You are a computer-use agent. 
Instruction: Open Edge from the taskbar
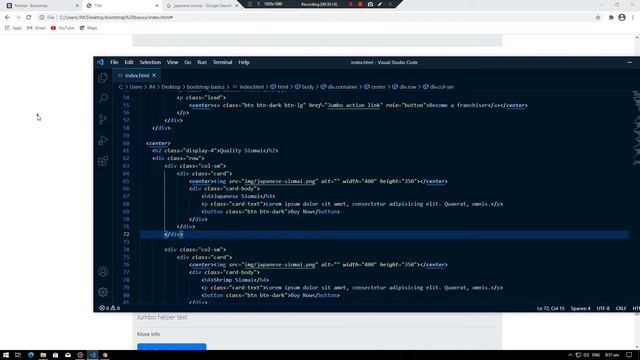31,355
